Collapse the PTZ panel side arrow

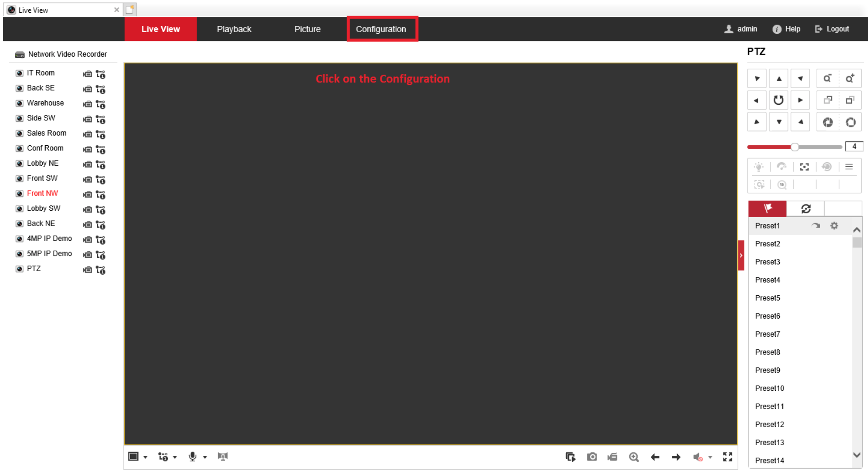pyautogui.click(x=741, y=255)
